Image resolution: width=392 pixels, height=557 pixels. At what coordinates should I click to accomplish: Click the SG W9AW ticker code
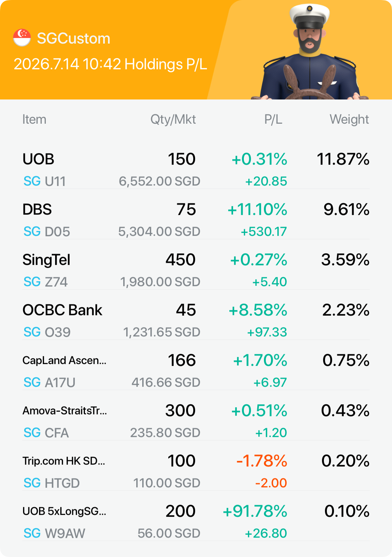[54, 533]
